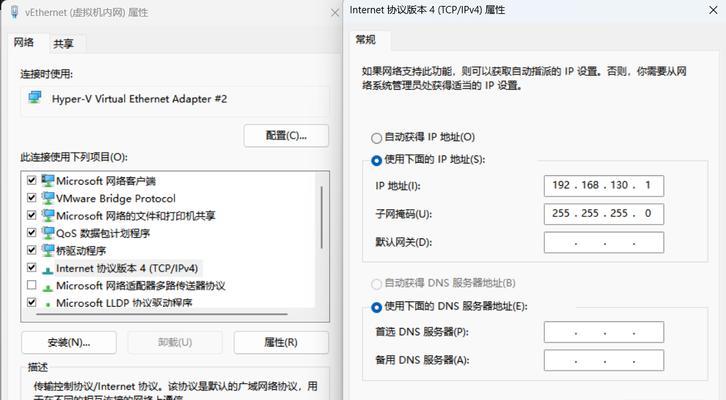Click the Hyper-V Virtual Ethernet Adapter #2 text
The width and height of the screenshot is (726, 400).
pyautogui.click(x=139, y=99)
